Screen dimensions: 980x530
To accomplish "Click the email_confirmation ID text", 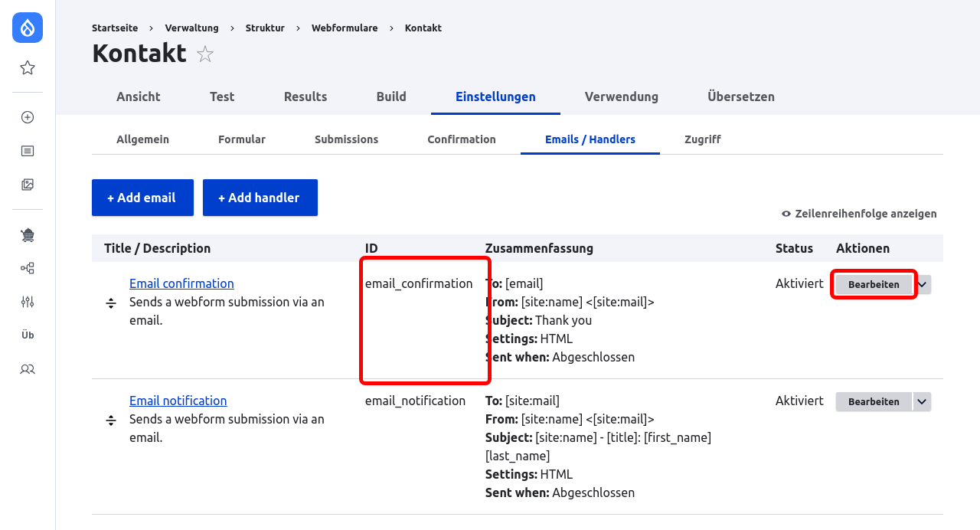I will pos(419,283).
